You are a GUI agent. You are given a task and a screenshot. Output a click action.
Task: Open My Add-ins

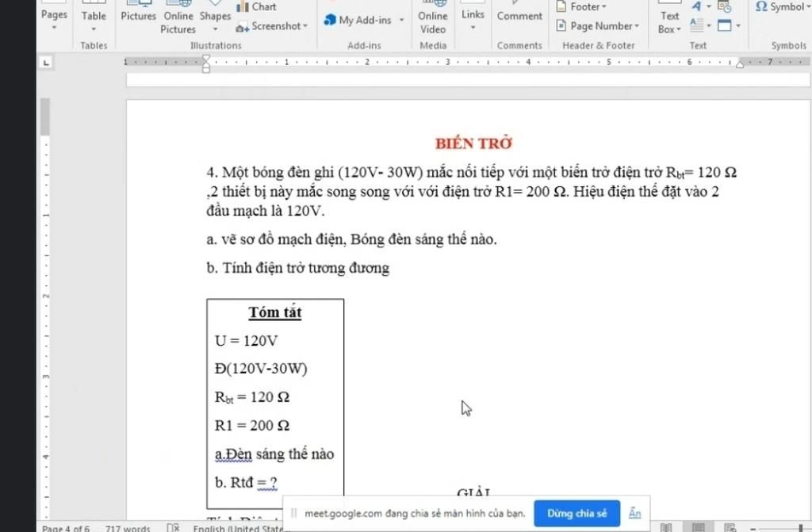pyautogui.click(x=359, y=20)
